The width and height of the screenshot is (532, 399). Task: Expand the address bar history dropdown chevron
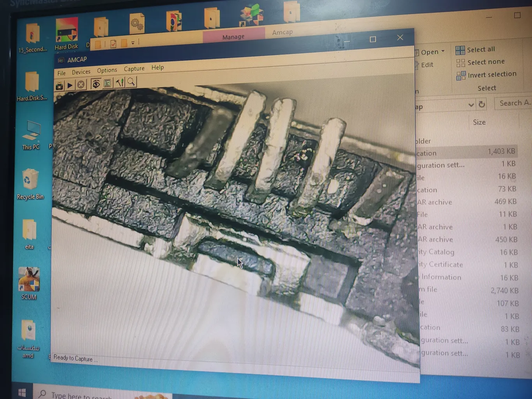(x=471, y=105)
